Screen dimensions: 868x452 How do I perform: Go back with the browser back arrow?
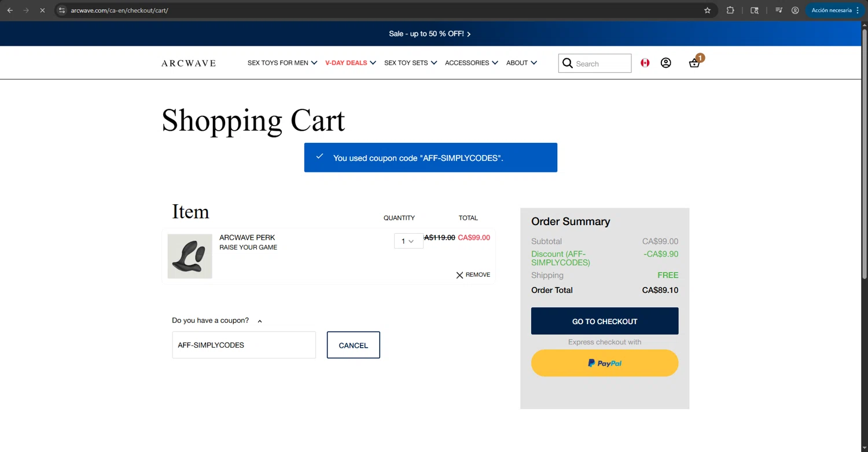(x=10, y=10)
